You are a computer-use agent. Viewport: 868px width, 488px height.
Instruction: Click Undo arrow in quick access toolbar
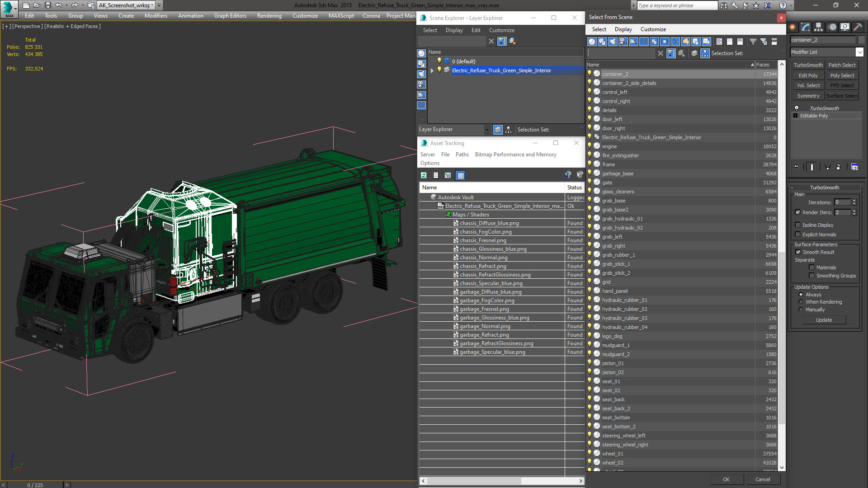tap(58, 5)
